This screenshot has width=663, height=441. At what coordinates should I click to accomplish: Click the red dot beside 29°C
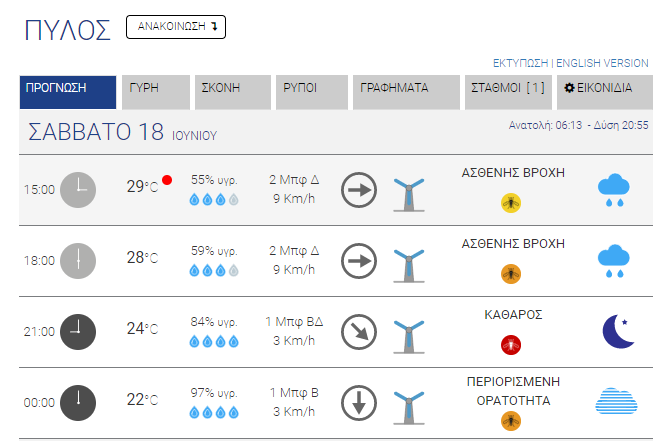[x=167, y=180]
